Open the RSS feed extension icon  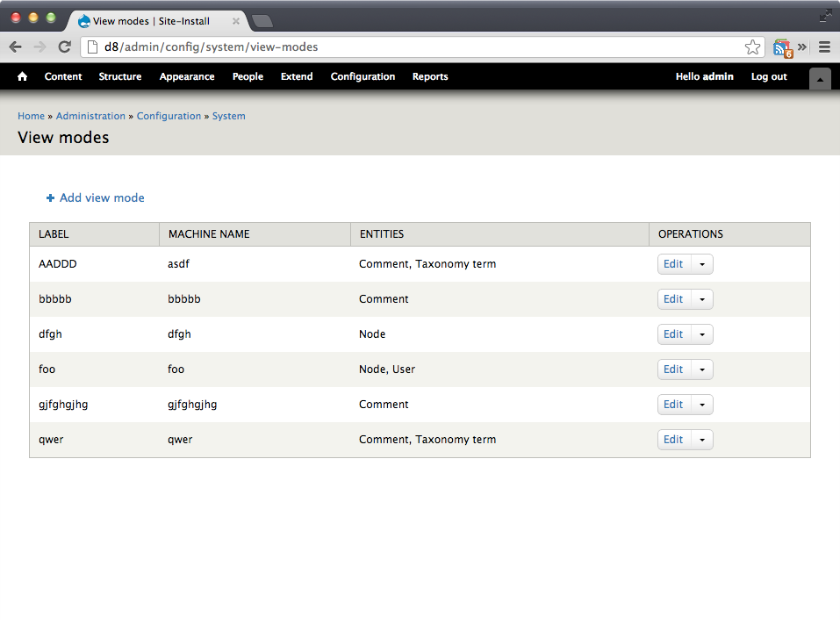782,48
